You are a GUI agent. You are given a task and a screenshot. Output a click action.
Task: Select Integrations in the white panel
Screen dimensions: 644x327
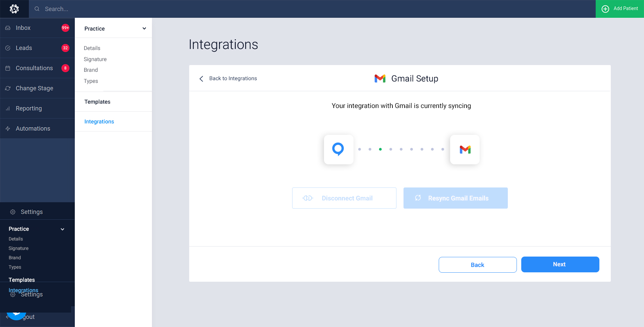pyautogui.click(x=99, y=121)
